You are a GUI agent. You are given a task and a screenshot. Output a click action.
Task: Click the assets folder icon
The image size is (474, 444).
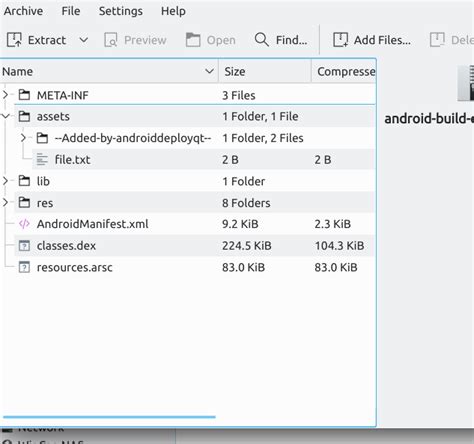pos(24,116)
